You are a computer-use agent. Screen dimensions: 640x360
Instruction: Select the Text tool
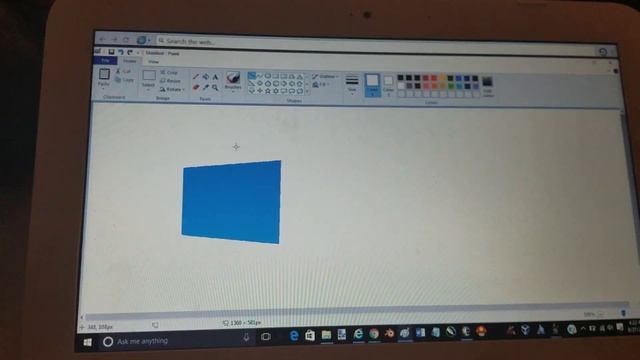216,77
